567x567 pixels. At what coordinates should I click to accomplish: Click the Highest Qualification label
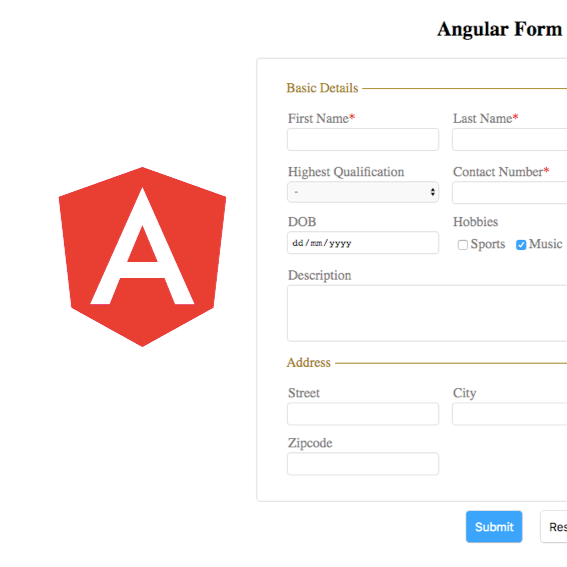tap(346, 172)
